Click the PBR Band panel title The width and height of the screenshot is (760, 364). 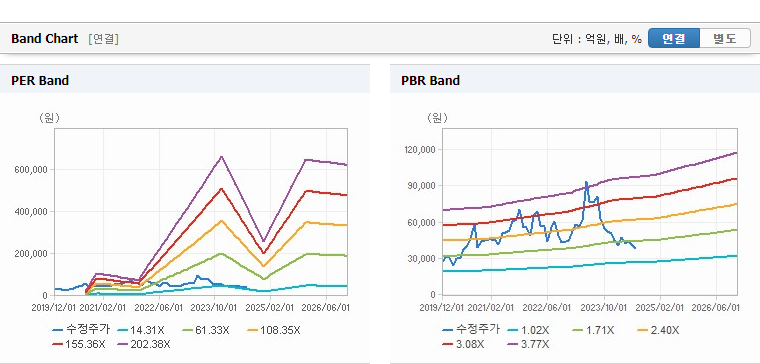[430, 80]
